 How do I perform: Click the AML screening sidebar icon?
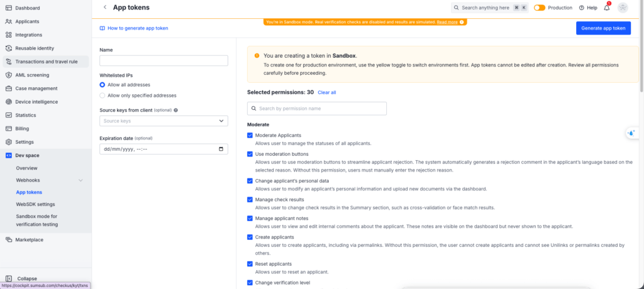[9, 75]
